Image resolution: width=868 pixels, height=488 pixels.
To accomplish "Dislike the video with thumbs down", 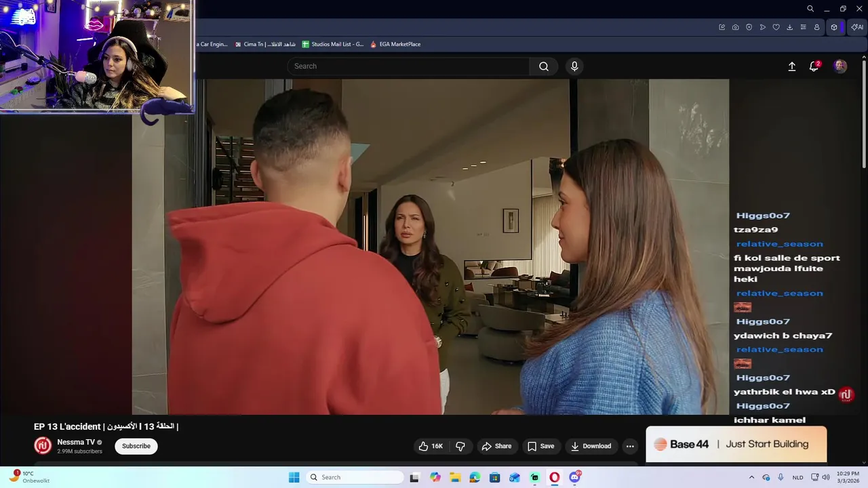I will (x=460, y=446).
